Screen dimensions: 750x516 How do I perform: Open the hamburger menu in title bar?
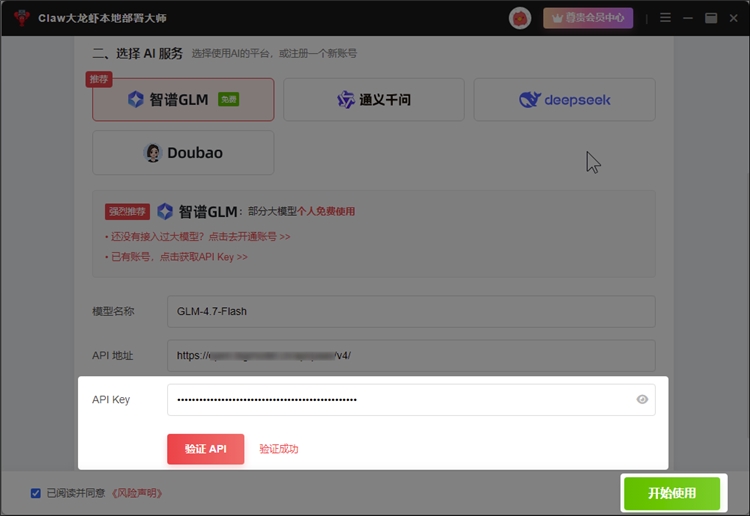point(665,18)
